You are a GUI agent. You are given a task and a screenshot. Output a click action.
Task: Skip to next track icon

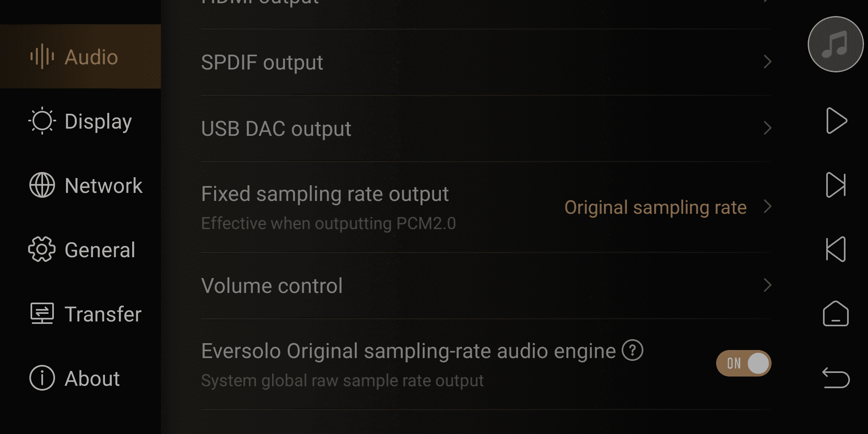click(x=836, y=185)
